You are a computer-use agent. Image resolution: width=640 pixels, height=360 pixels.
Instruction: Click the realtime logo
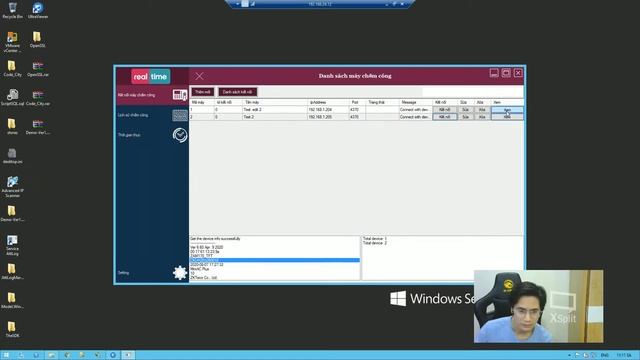151,76
